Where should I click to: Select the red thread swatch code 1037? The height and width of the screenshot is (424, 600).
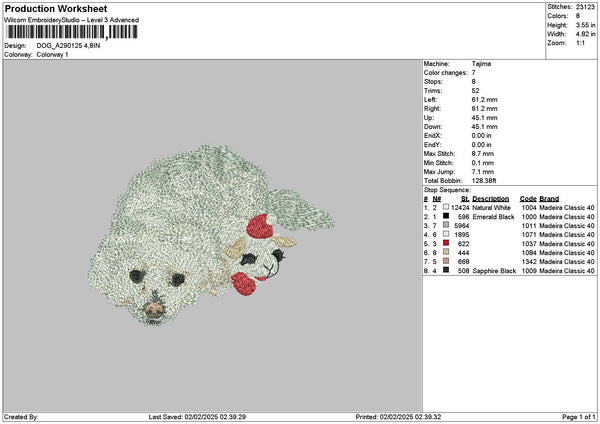pyautogui.click(x=444, y=243)
